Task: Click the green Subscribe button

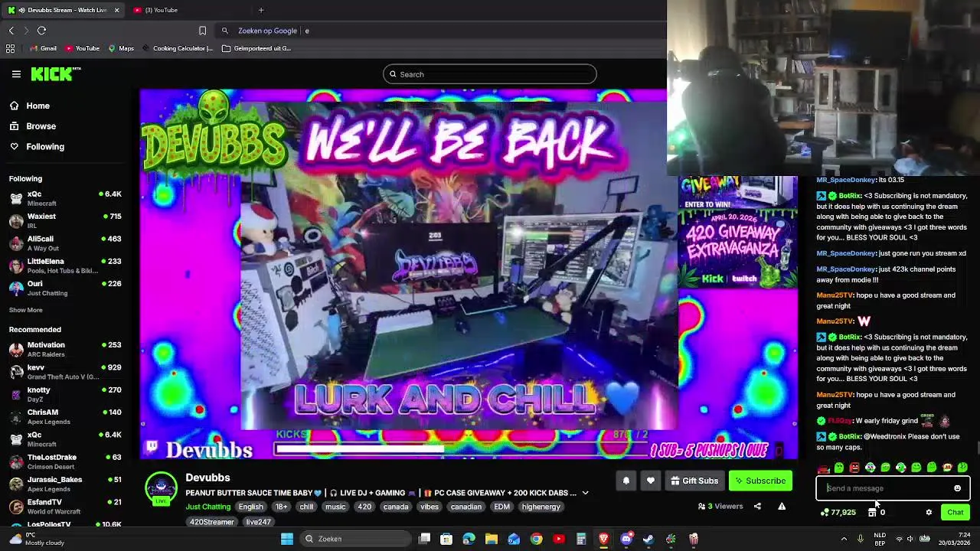Action: [760, 481]
